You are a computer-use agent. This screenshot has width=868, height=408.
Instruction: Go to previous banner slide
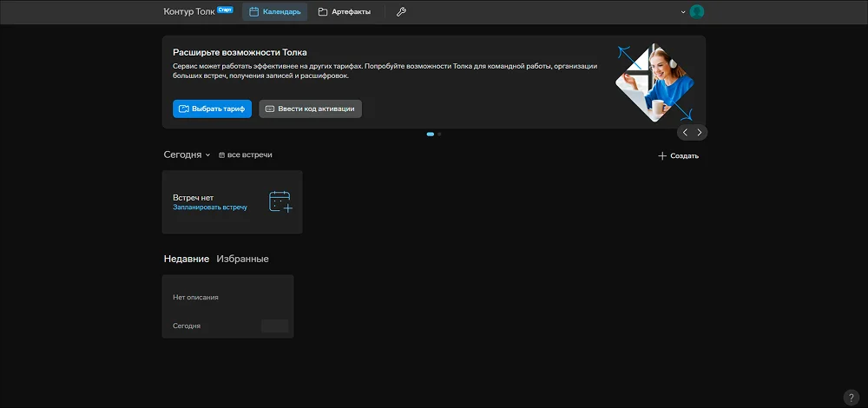pyautogui.click(x=686, y=132)
